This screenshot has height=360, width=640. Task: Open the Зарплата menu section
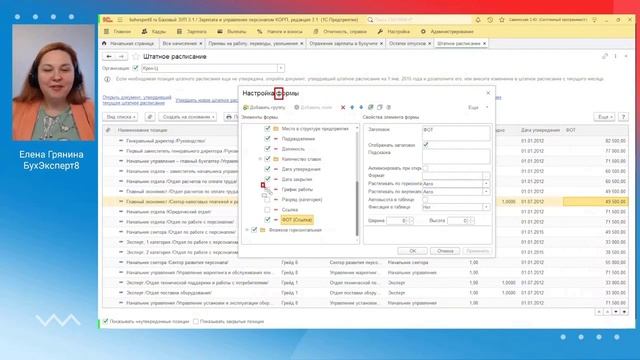pos(192,31)
